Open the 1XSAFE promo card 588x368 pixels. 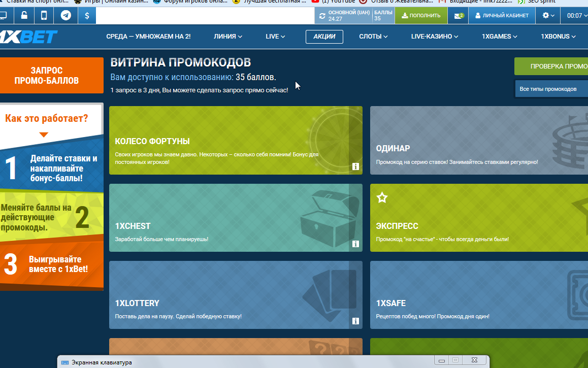(x=479, y=295)
